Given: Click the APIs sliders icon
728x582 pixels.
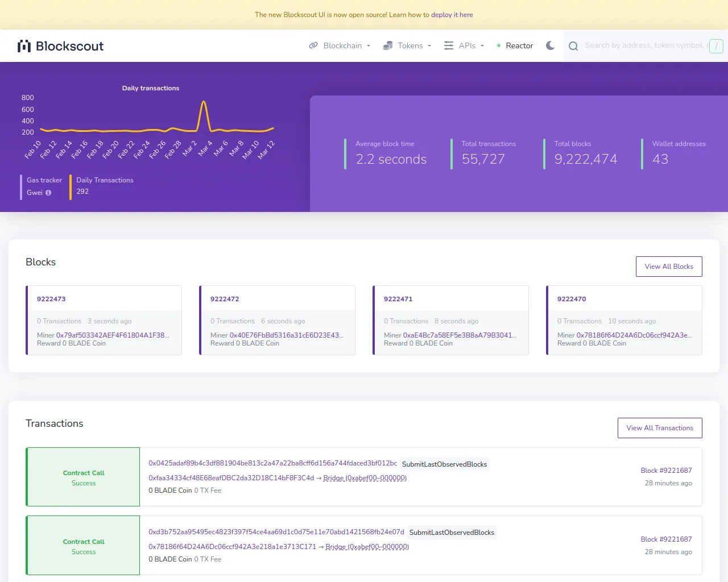Looking at the screenshot, I should coord(449,45).
